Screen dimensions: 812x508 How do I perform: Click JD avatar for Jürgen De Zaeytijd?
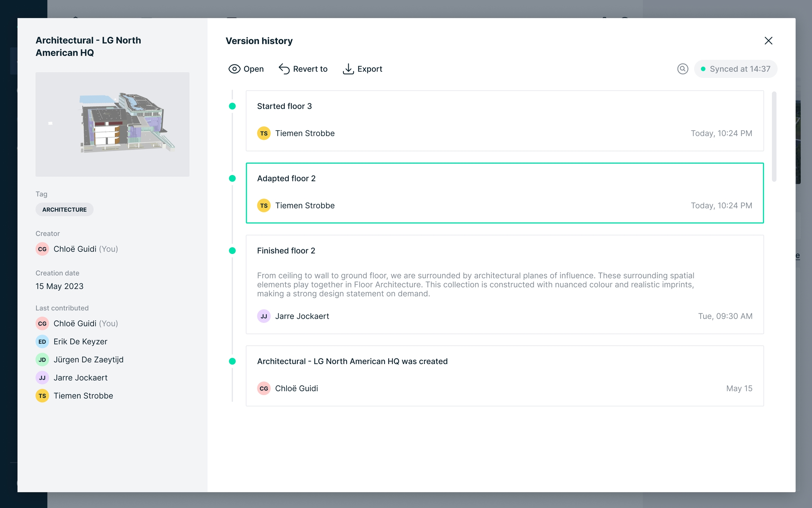pos(42,359)
